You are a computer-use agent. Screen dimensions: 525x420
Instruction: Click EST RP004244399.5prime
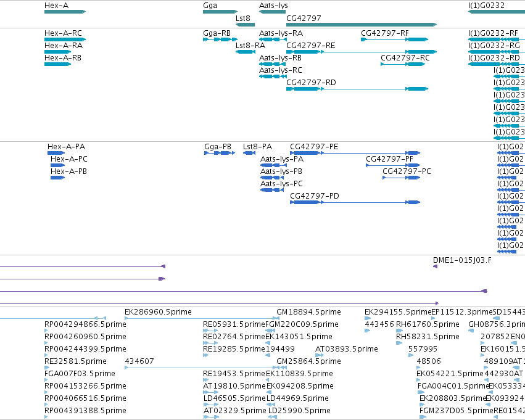click(46, 355)
